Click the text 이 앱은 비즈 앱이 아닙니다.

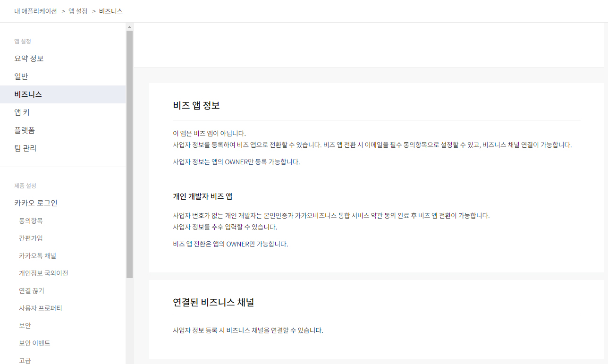point(210,134)
